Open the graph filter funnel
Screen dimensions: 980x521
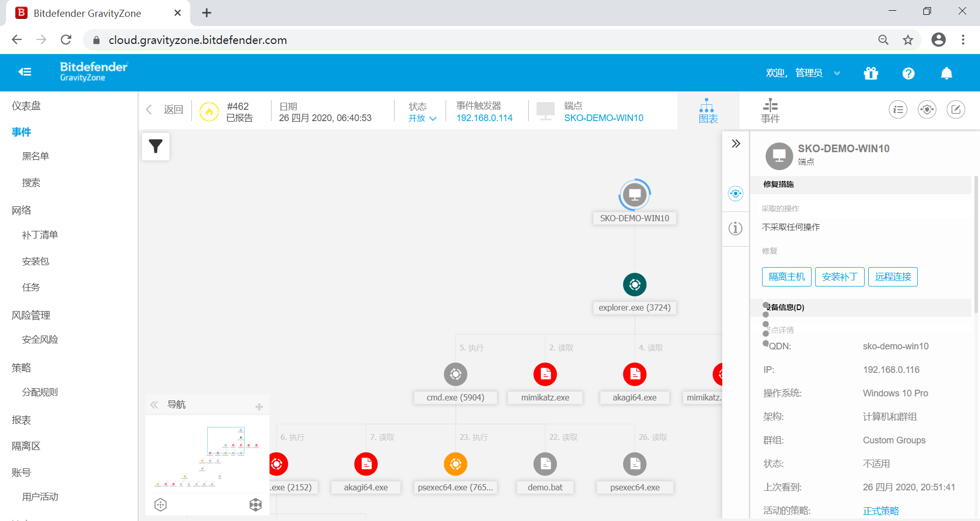(x=156, y=147)
